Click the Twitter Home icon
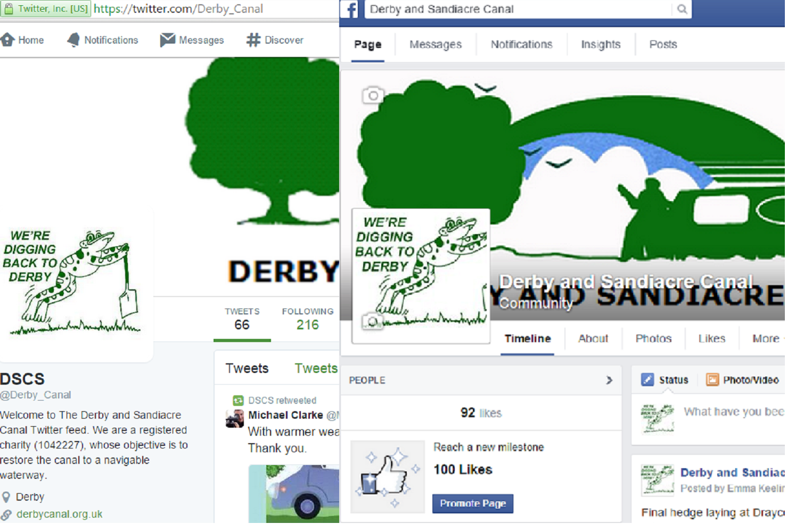 click(x=7, y=40)
